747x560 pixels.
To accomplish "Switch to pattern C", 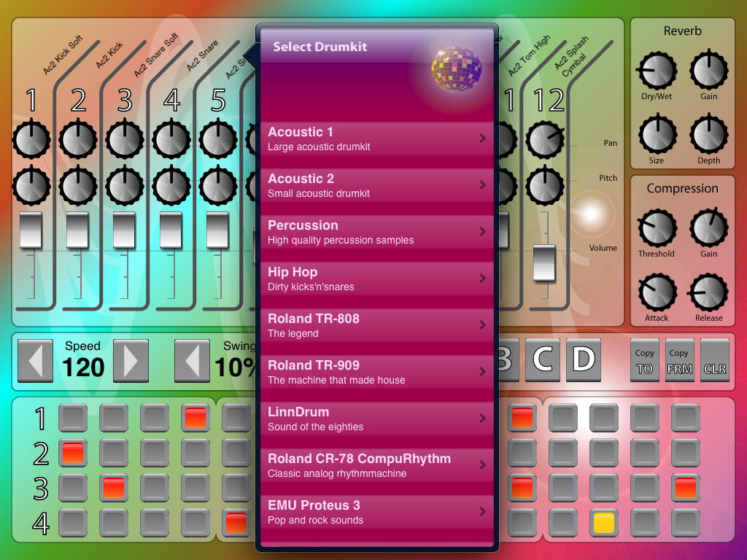I will [x=543, y=360].
